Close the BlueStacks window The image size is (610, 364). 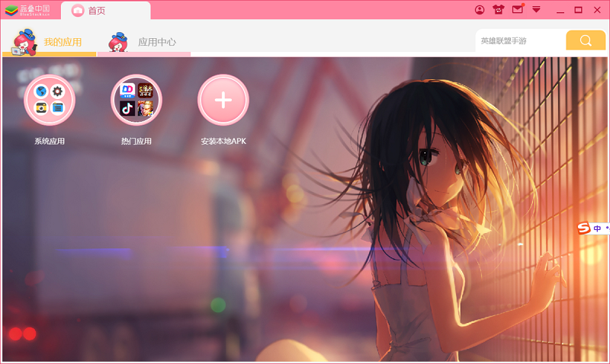[597, 10]
